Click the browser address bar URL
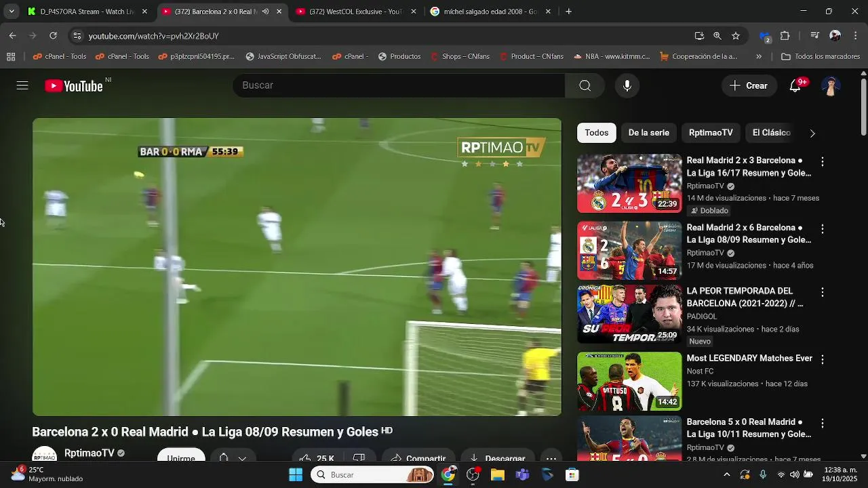The image size is (868, 488). coord(153,36)
